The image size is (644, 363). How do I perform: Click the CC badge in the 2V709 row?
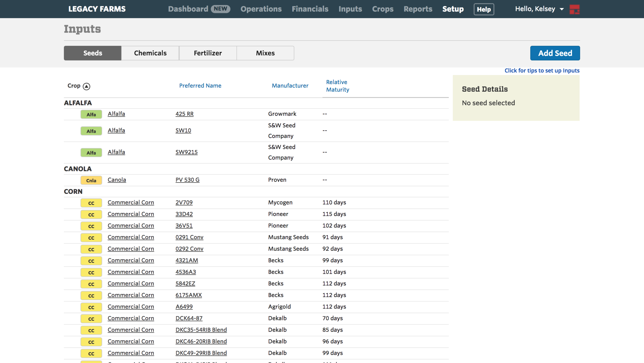(x=91, y=203)
